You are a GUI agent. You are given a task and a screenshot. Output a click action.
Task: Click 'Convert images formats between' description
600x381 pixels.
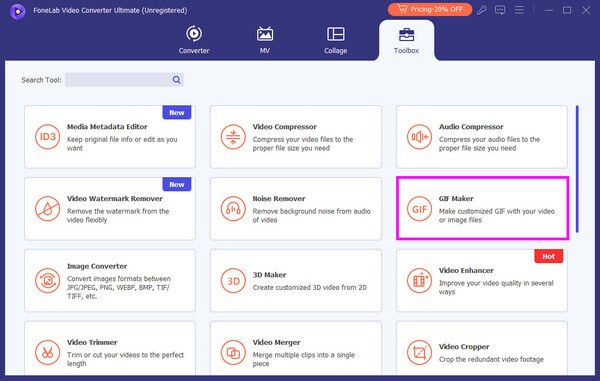point(119,287)
